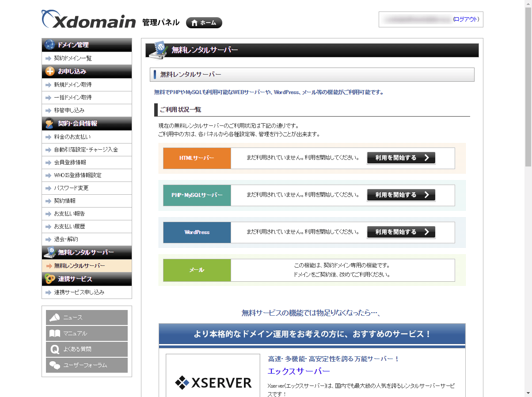
Task: Click the Xdomain logo
Action: pyautogui.click(x=88, y=20)
